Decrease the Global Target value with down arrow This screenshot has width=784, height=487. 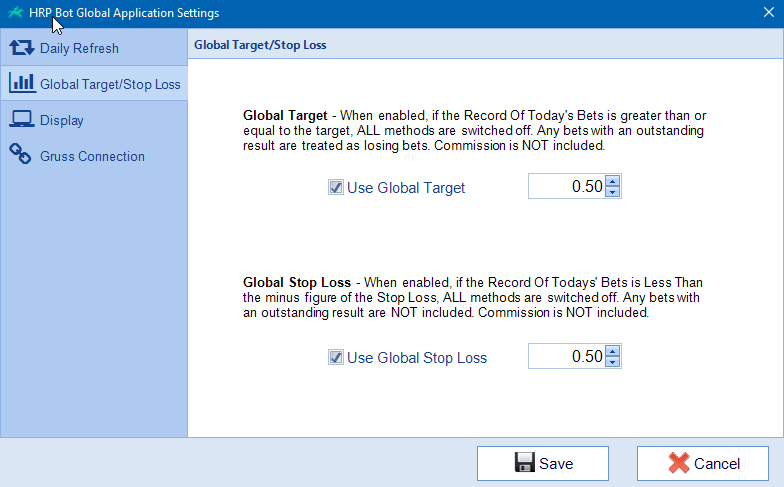click(x=612, y=192)
